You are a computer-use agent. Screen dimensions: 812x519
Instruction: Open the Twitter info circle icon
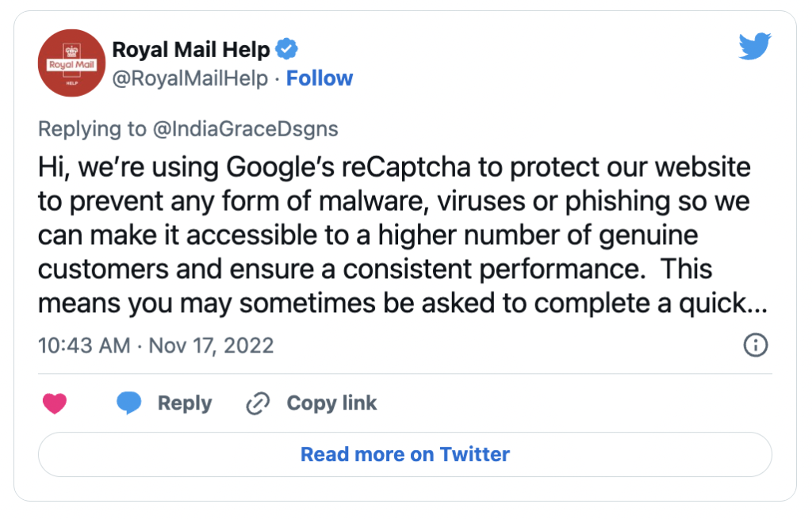[756, 345]
